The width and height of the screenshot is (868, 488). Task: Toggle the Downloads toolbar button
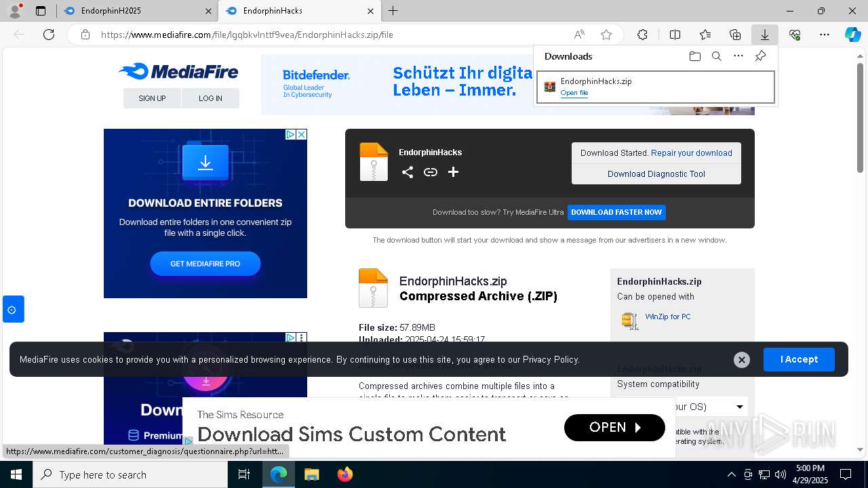click(x=764, y=35)
